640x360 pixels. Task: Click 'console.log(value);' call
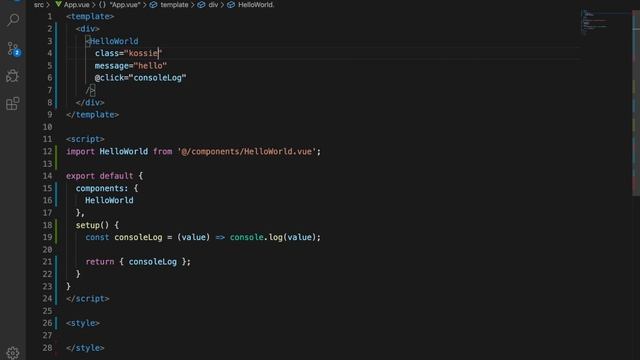[x=276, y=237]
